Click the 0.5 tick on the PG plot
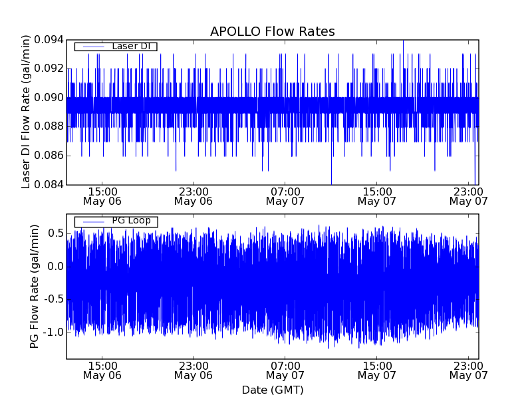The image size is (532, 399). coord(55,233)
